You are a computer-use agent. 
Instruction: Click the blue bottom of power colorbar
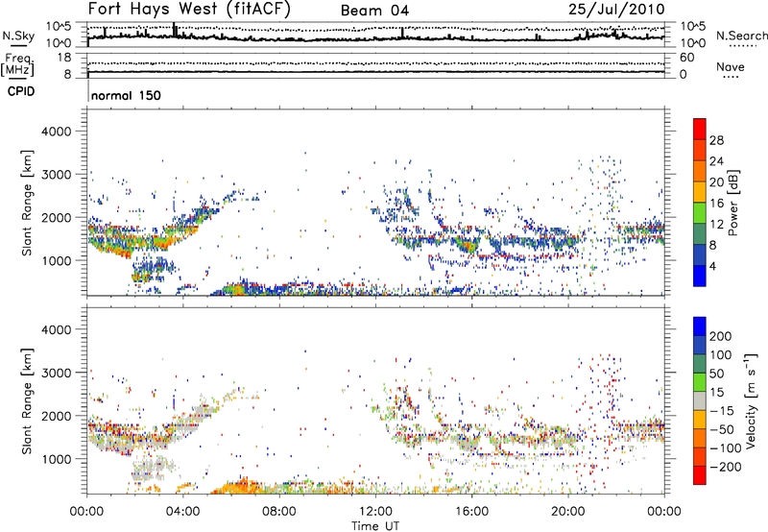[700, 276]
